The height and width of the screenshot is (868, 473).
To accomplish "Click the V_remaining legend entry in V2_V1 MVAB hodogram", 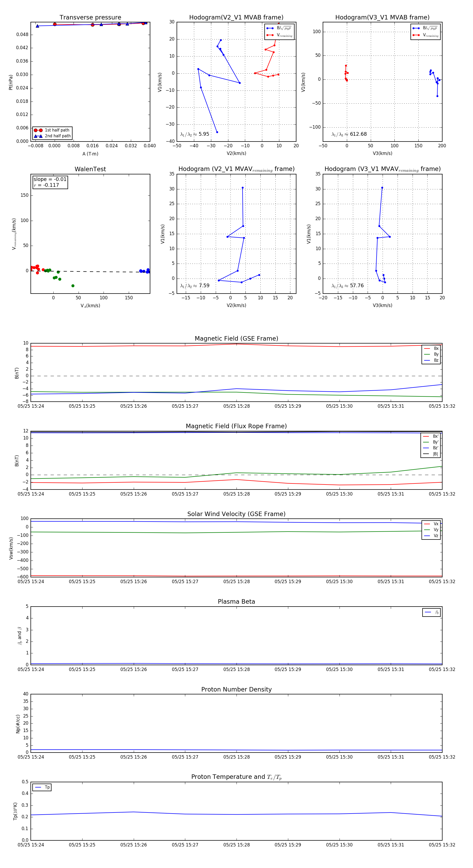I will click(x=279, y=35).
